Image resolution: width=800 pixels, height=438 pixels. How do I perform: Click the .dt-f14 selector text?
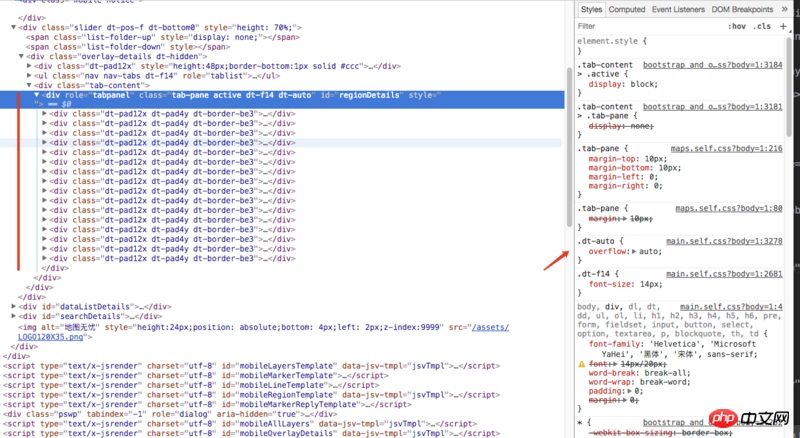point(595,274)
